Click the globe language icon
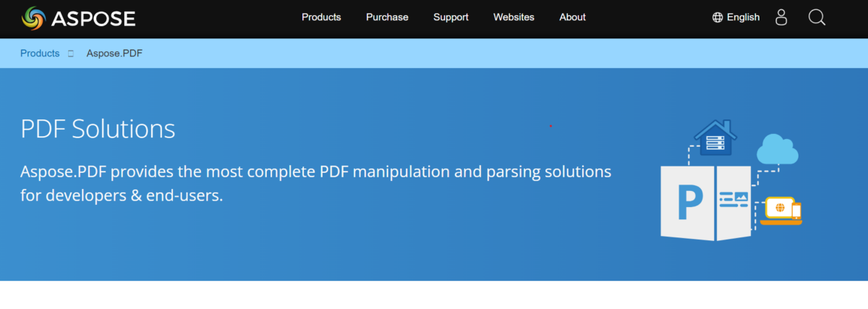 pyautogui.click(x=718, y=17)
